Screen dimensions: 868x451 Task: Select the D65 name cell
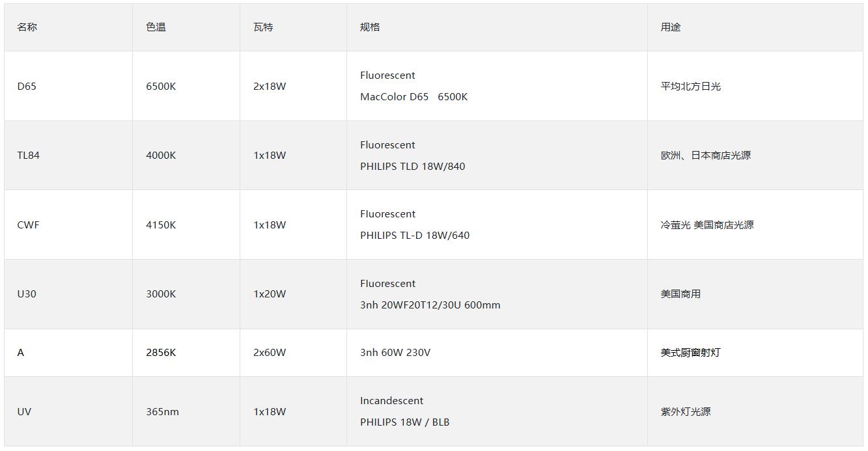click(27, 87)
